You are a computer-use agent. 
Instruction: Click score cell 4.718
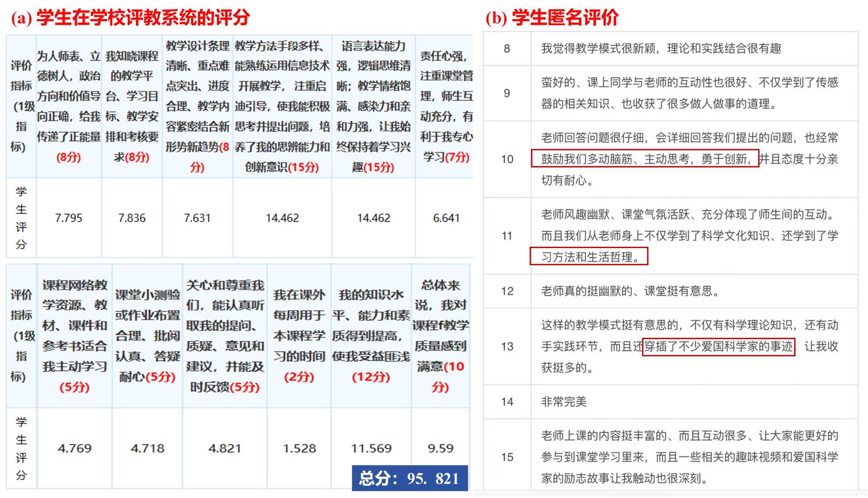click(x=147, y=448)
